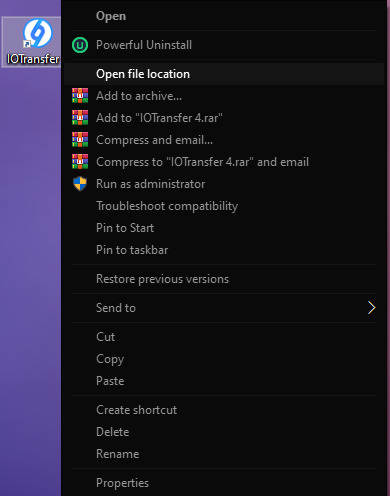Choose Open from the context menu
This screenshot has height=496, width=390.
224,16
